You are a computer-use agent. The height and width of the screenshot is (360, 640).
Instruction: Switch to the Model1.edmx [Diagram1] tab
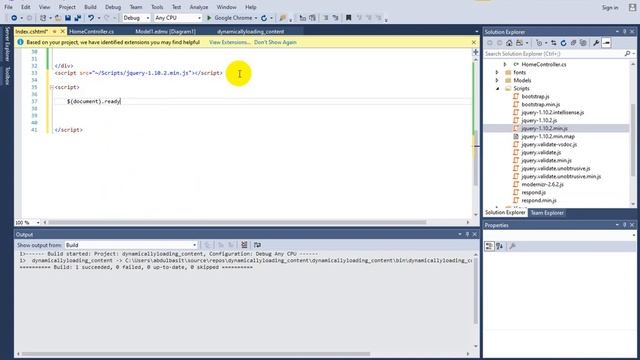pos(165,31)
